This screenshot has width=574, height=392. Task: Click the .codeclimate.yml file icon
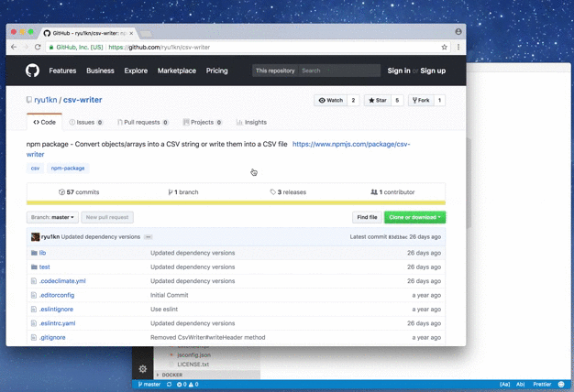click(x=34, y=281)
